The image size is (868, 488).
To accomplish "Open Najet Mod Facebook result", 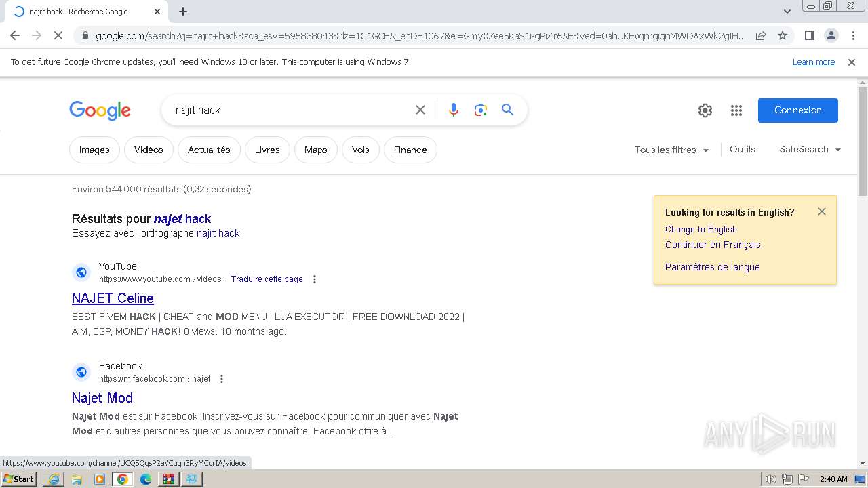I will click(102, 398).
